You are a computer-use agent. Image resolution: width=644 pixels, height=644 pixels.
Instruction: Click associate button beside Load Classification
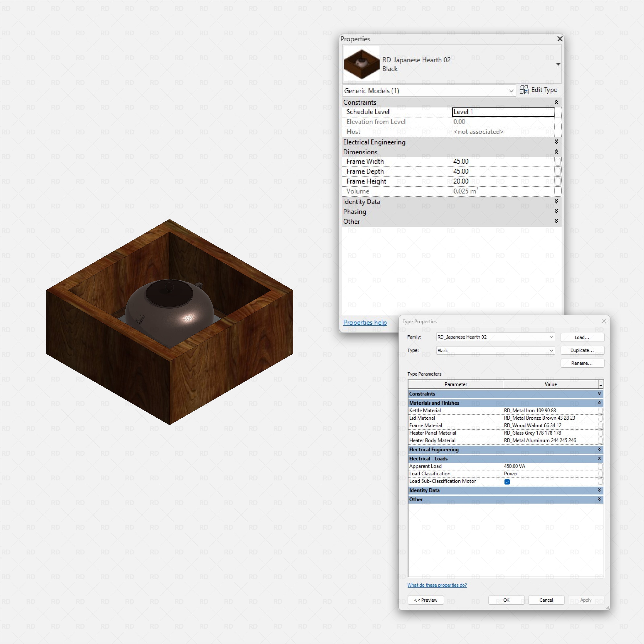(600, 474)
